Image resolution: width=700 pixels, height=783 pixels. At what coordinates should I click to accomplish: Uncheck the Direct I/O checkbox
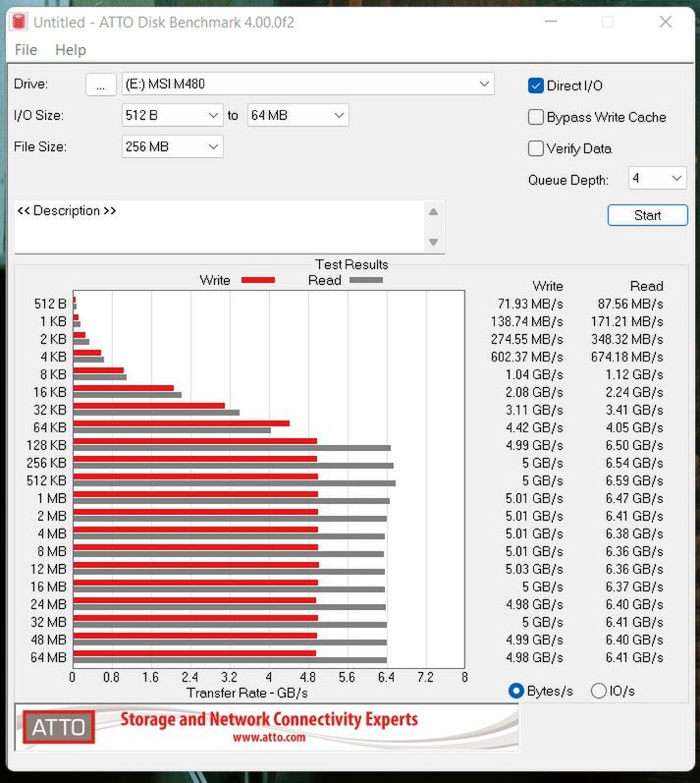coord(535,85)
